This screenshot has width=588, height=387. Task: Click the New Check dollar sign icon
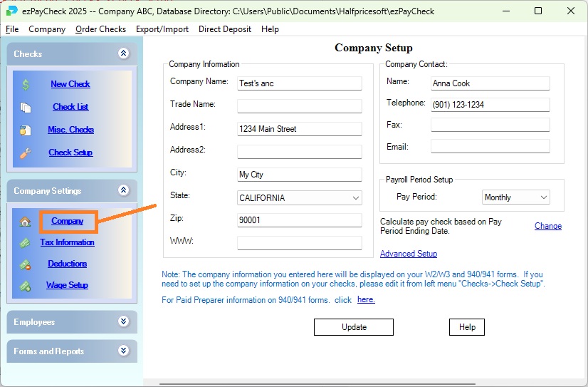(26, 84)
